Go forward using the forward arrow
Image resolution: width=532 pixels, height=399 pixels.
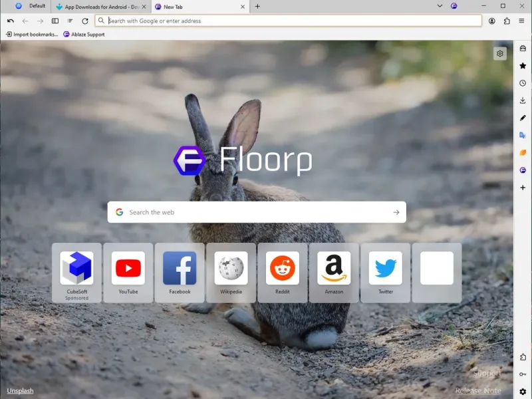pos(40,21)
